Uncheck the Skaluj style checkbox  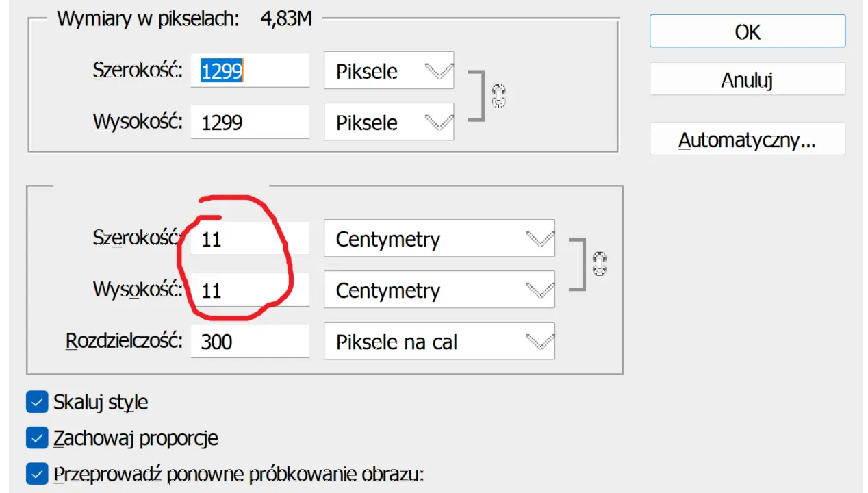pos(37,402)
